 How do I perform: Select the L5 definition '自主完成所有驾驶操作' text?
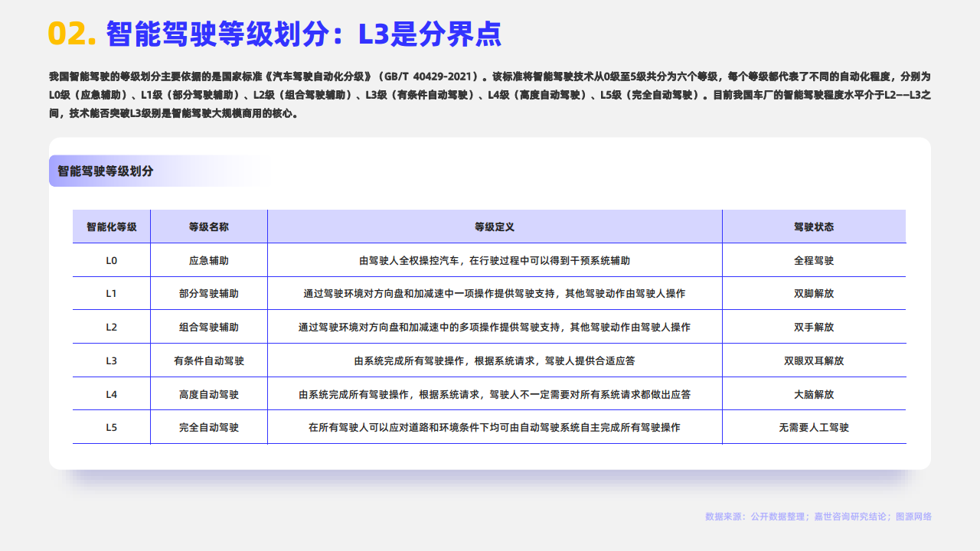pyautogui.click(x=495, y=428)
